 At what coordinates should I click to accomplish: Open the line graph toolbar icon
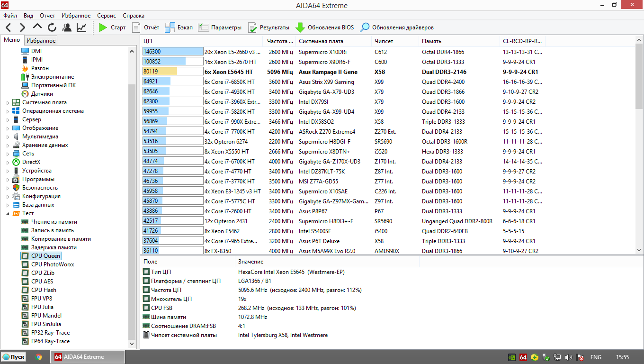point(81,27)
